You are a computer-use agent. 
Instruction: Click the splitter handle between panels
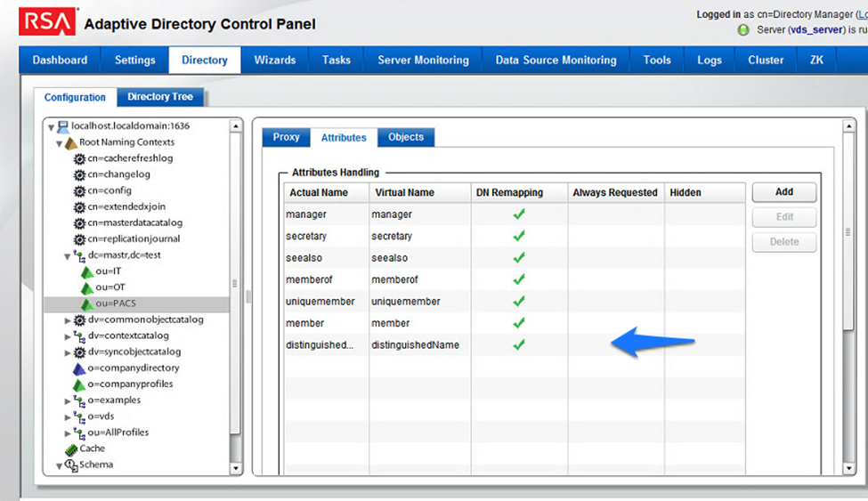248,296
